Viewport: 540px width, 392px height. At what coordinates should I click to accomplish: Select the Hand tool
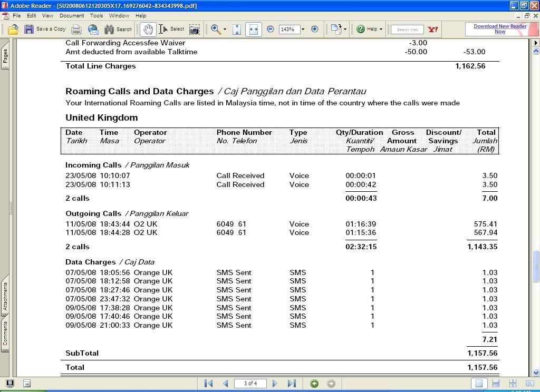148,30
